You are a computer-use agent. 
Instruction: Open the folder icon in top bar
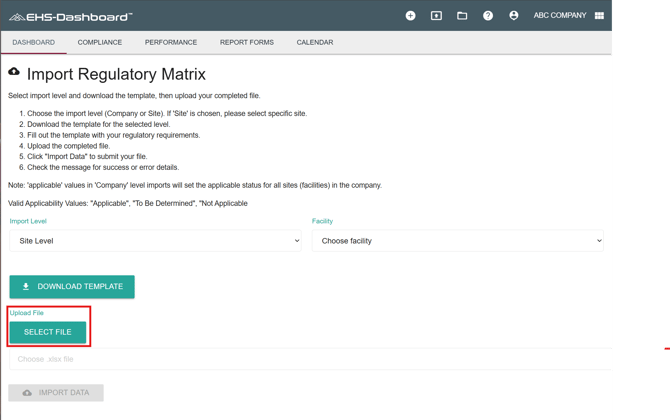(x=462, y=16)
